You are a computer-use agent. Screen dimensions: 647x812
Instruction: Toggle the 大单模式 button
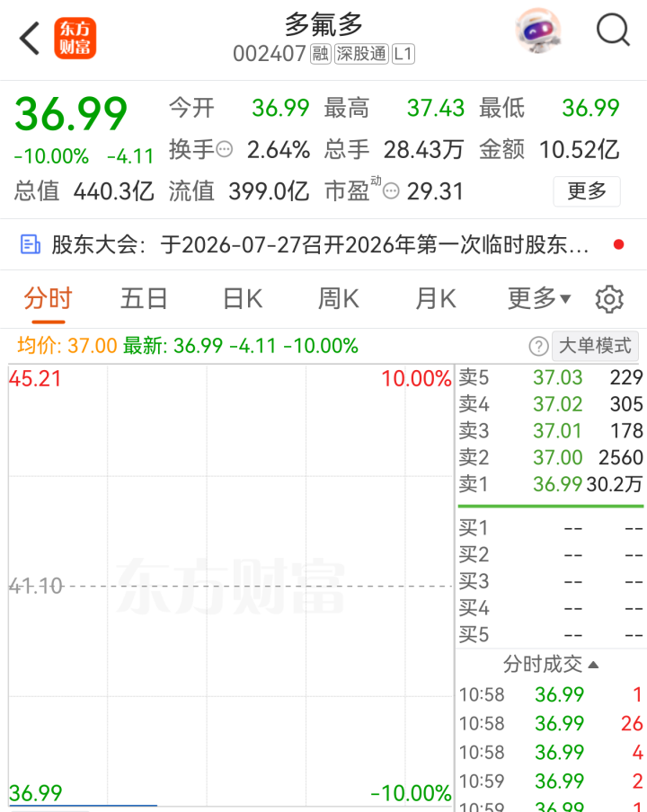click(x=595, y=346)
